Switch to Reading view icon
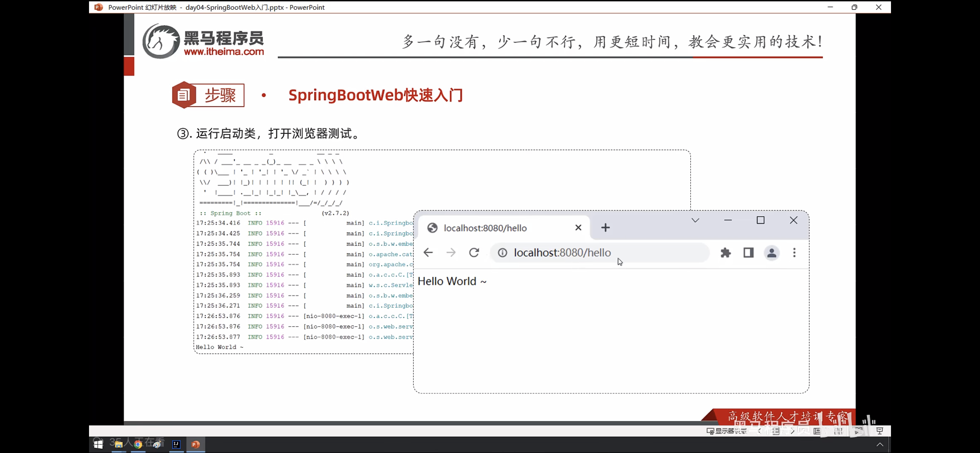 click(859, 431)
